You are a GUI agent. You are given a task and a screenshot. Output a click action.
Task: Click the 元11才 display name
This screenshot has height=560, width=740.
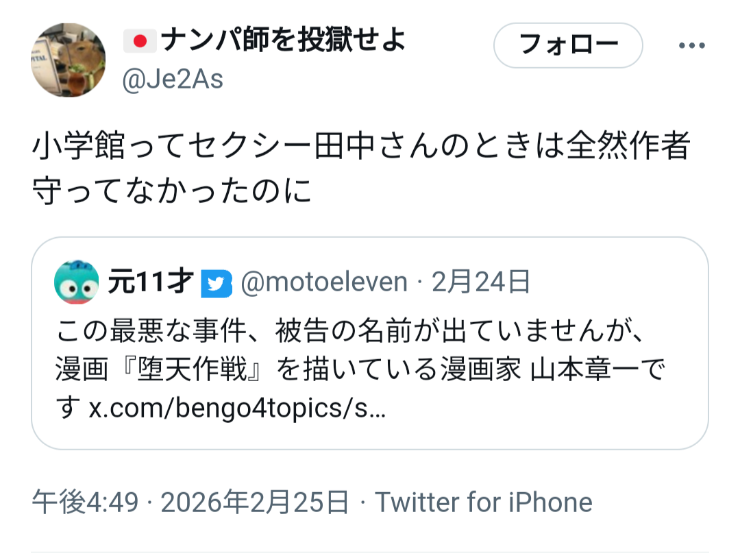click(151, 282)
